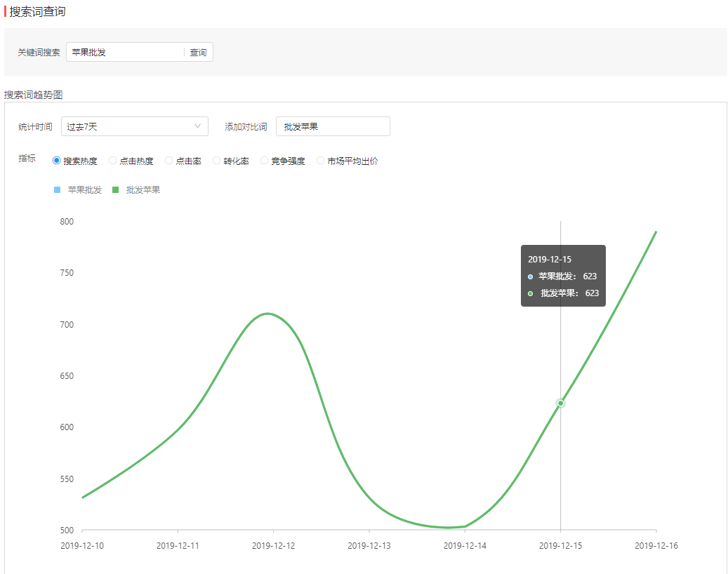Viewport: 728px width, 574px height.
Task: Switch metric to 市场平均出价
Action: click(320, 161)
